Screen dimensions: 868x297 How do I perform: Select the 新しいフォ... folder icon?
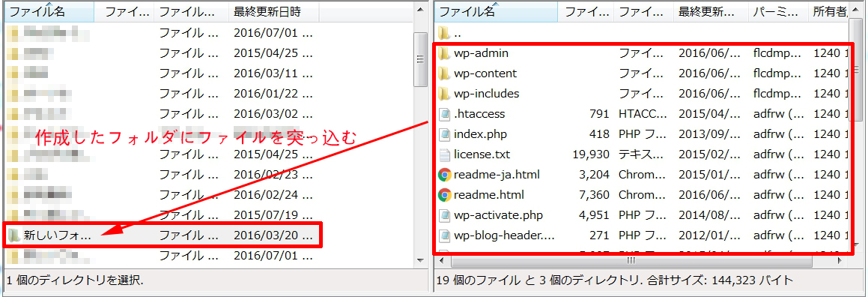tap(13, 235)
